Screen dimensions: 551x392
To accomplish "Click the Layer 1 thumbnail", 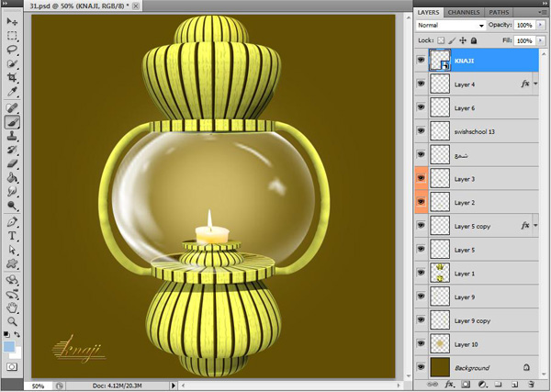I will click(440, 273).
